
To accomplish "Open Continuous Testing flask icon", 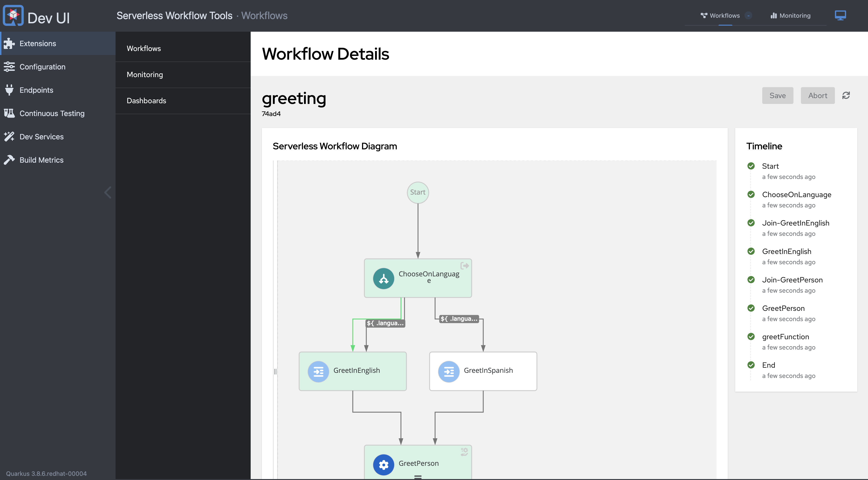I will point(9,113).
